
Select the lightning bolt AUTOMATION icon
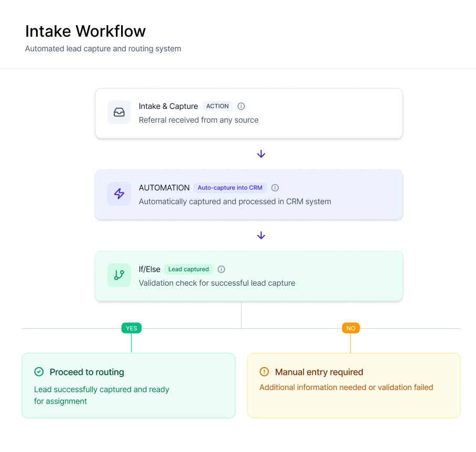119,193
